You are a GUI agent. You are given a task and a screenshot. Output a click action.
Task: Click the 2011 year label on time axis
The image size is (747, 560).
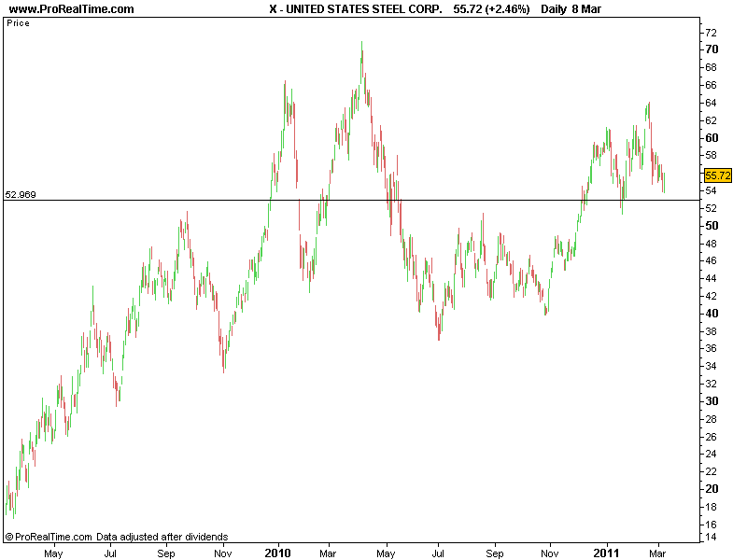tap(606, 553)
